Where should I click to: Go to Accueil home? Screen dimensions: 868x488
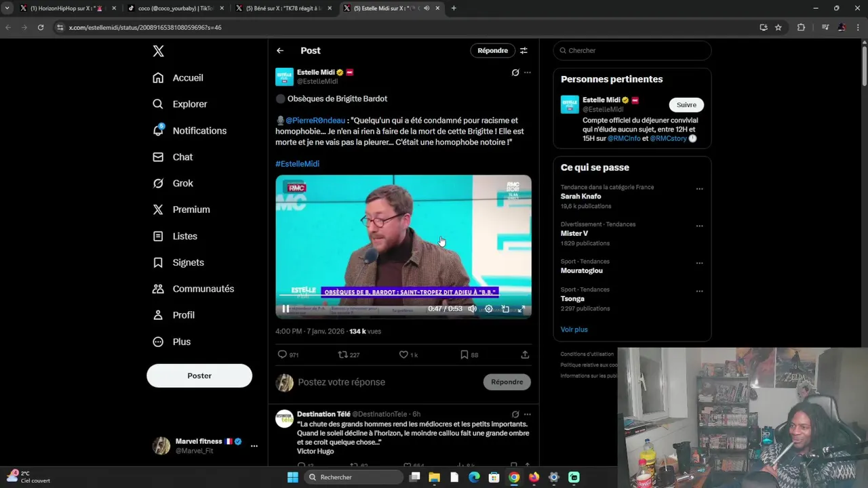178,78
